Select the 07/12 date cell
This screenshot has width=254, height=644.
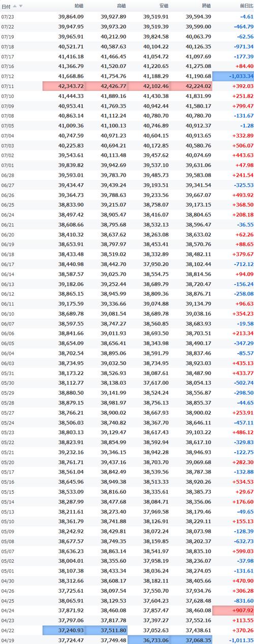(x=8, y=76)
